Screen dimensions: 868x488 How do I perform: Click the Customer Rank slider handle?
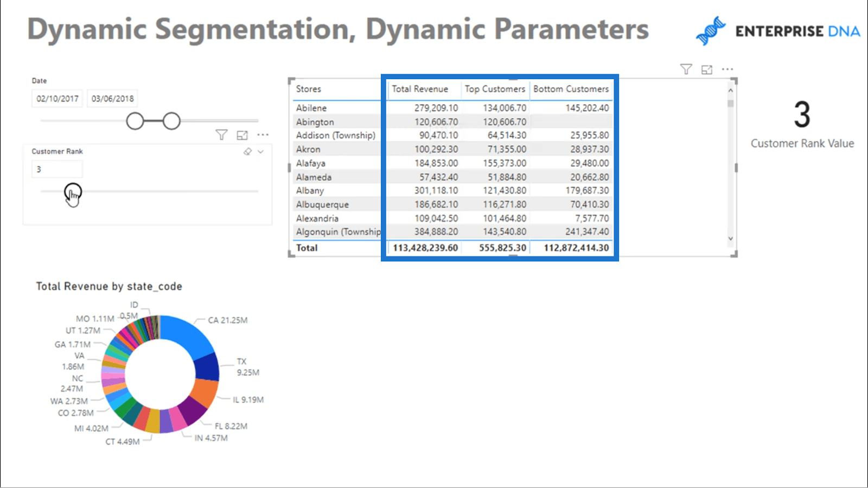click(x=73, y=191)
